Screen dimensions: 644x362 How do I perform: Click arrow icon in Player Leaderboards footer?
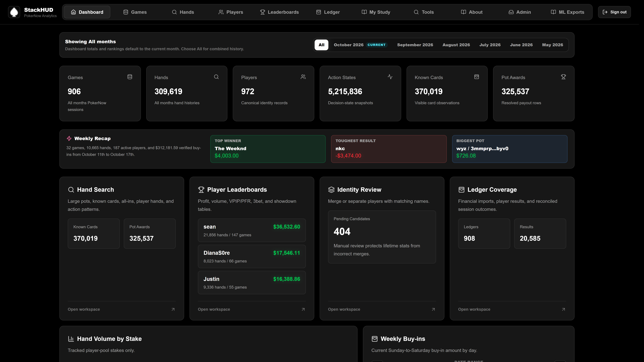click(303, 309)
